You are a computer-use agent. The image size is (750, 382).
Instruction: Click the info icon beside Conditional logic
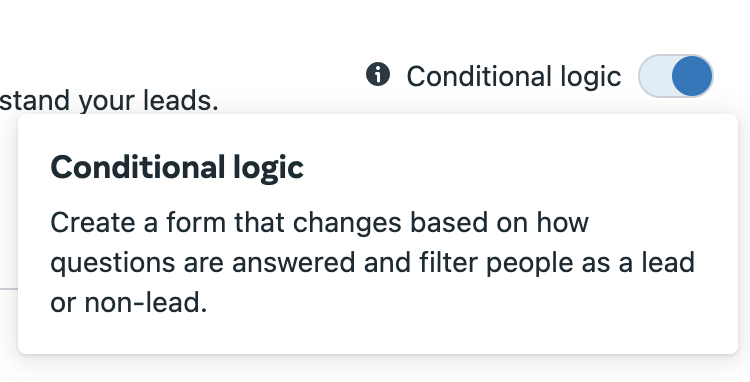(378, 75)
